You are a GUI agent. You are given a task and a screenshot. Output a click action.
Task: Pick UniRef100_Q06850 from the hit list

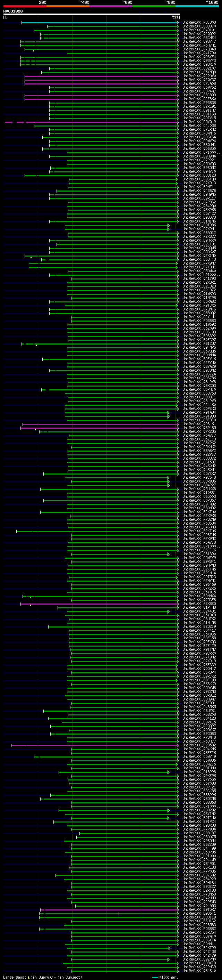tap(199, 149)
